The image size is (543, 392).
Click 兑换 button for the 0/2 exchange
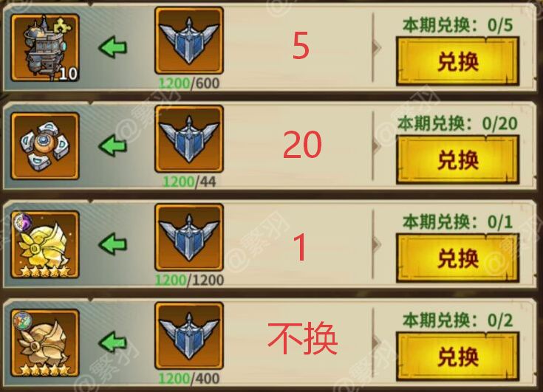click(457, 357)
